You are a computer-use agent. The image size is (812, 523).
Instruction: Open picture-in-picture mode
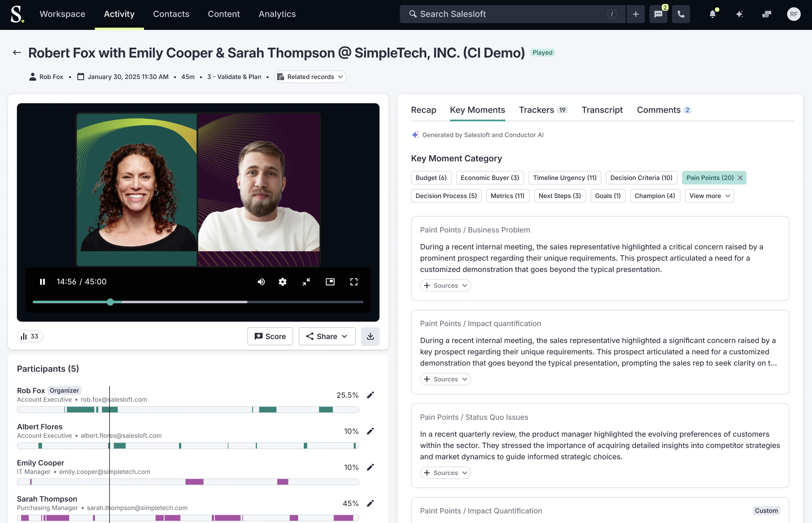(x=330, y=282)
